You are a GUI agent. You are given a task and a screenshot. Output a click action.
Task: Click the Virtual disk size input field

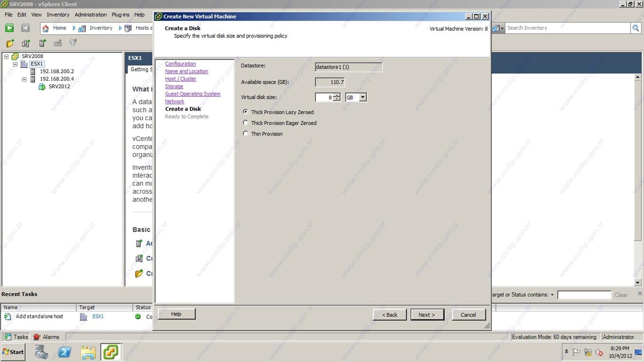tap(324, 97)
